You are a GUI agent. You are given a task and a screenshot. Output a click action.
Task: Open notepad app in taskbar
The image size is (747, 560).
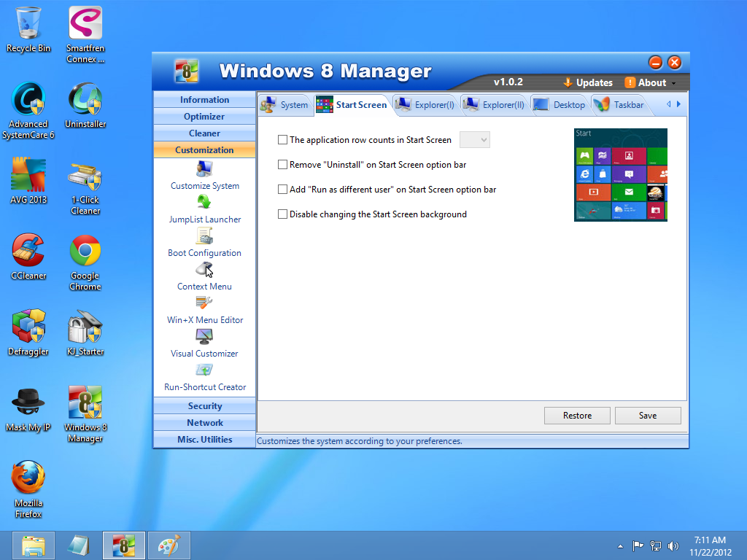click(78, 545)
